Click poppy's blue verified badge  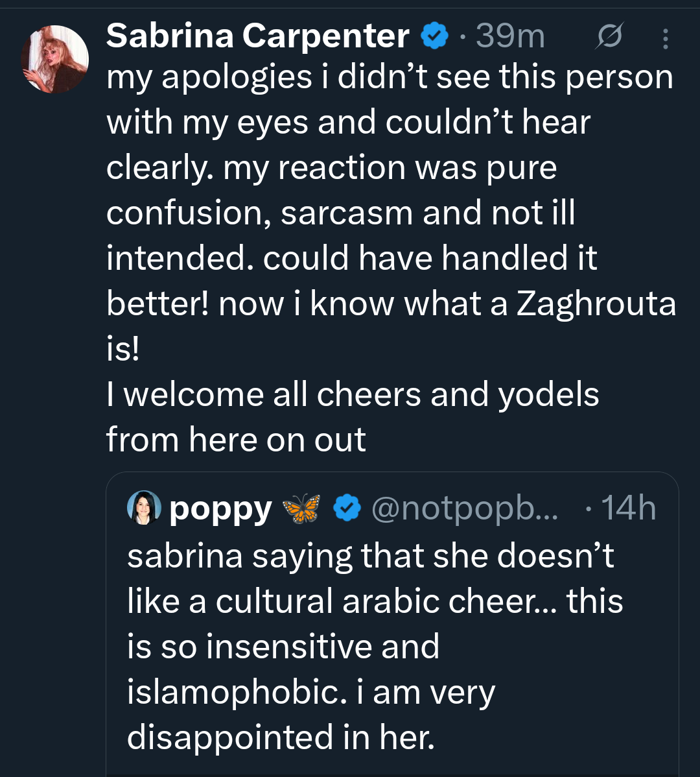tap(347, 508)
